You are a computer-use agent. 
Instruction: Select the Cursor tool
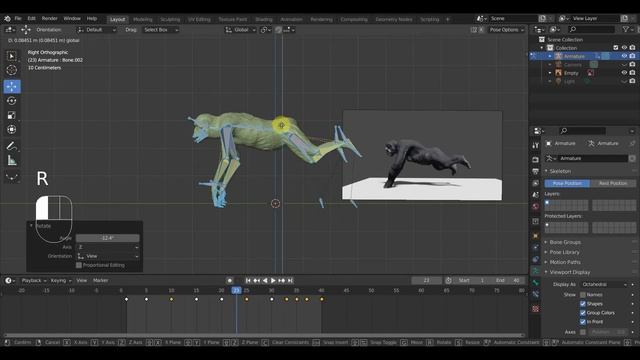pos(11,70)
